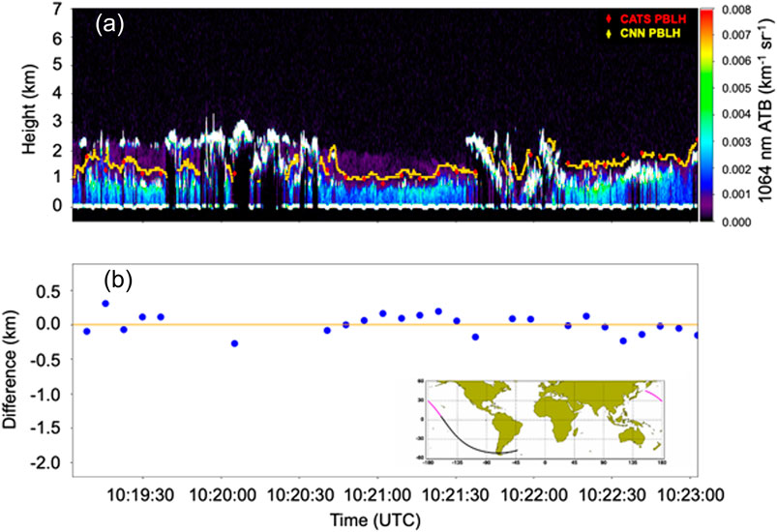Click the yellow CNN PBLH legend diamond

609,34
